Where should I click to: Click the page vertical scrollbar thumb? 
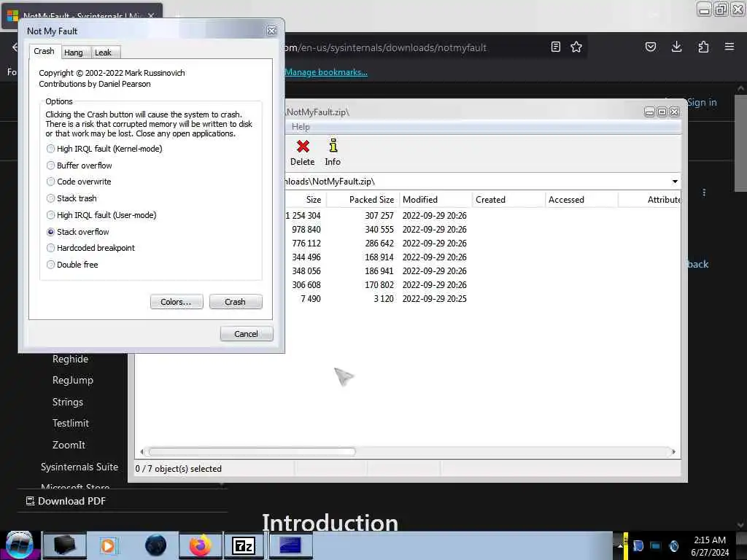click(x=740, y=143)
